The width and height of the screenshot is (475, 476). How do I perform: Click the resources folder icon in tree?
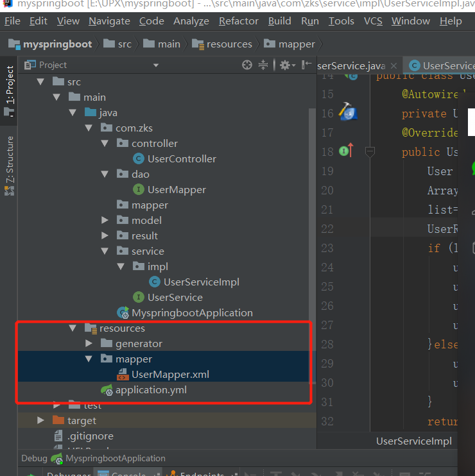coord(91,328)
